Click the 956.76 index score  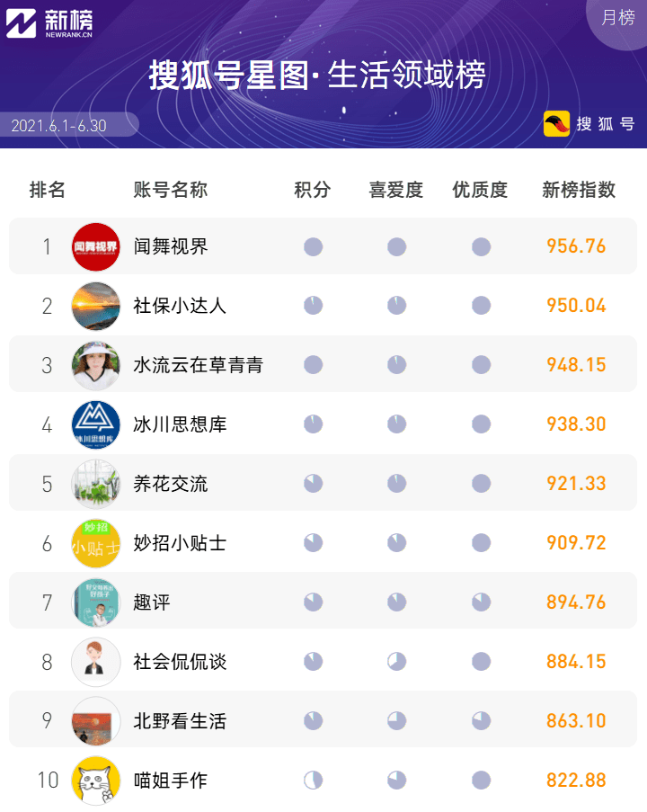[x=576, y=246]
